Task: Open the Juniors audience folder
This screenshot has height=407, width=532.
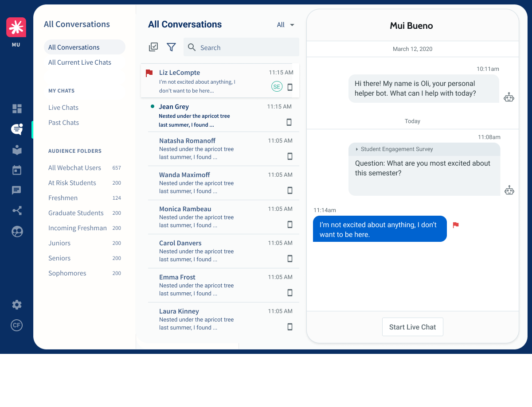Action: point(84,243)
